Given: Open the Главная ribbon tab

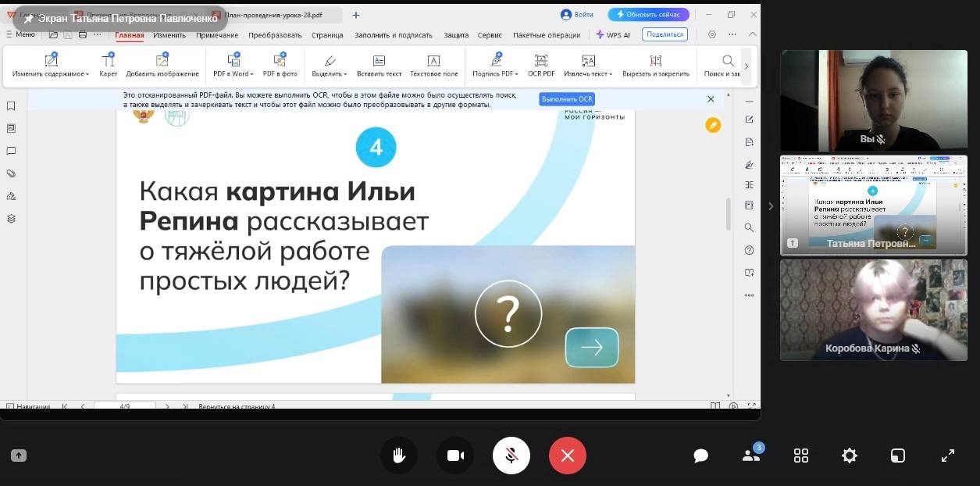Looking at the screenshot, I should coord(130,35).
